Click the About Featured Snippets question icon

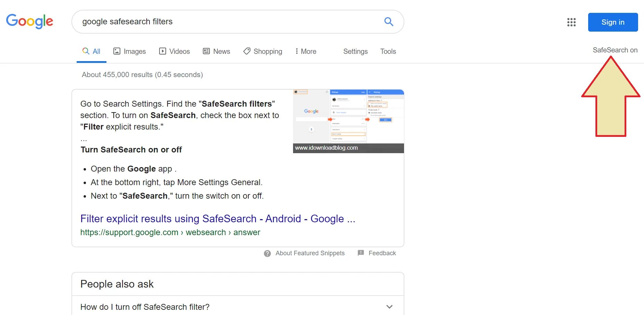click(x=267, y=254)
